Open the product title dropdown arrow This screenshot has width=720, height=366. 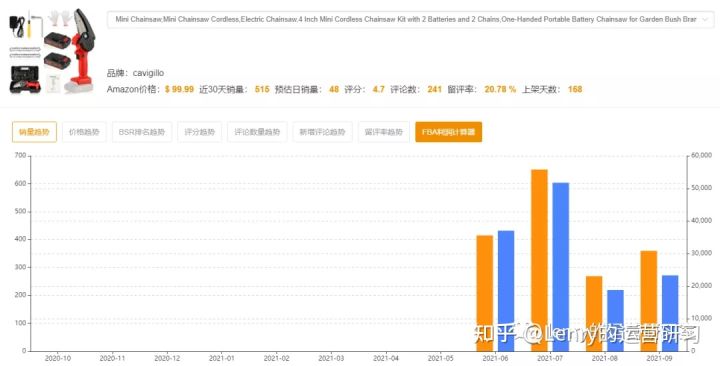click(705, 20)
